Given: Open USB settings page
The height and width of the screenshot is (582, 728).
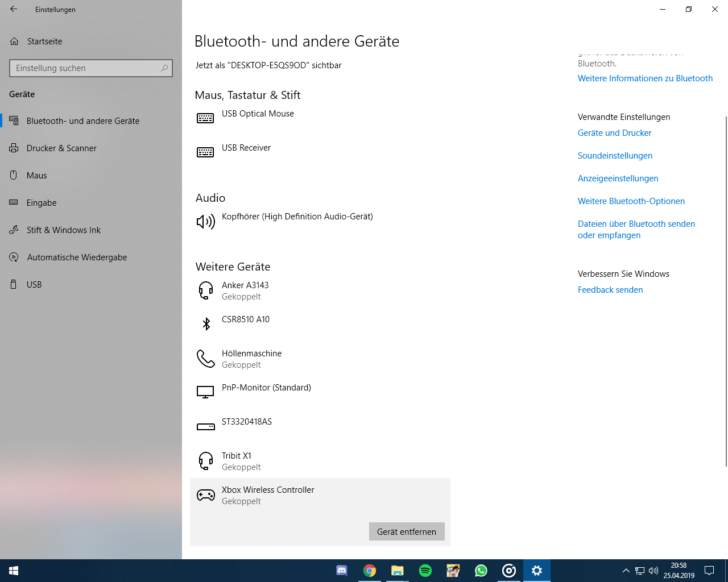Looking at the screenshot, I should click(91, 285).
